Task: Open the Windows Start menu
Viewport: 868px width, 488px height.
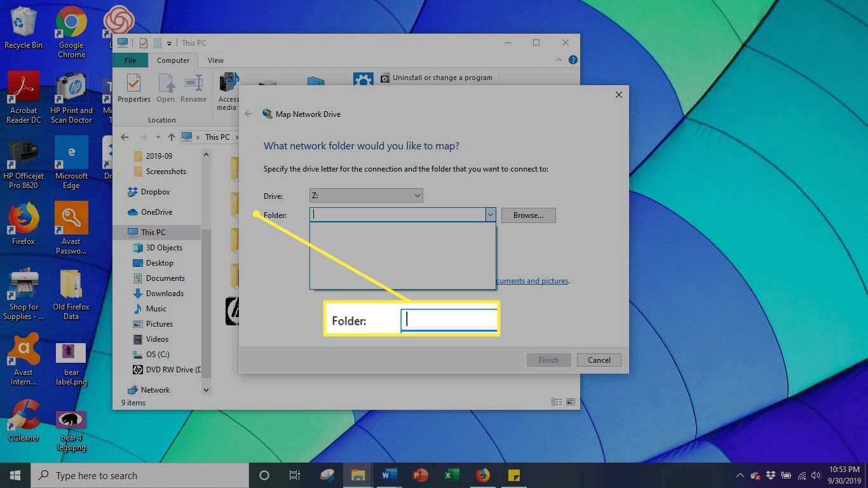Action: [x=15, y=475]
